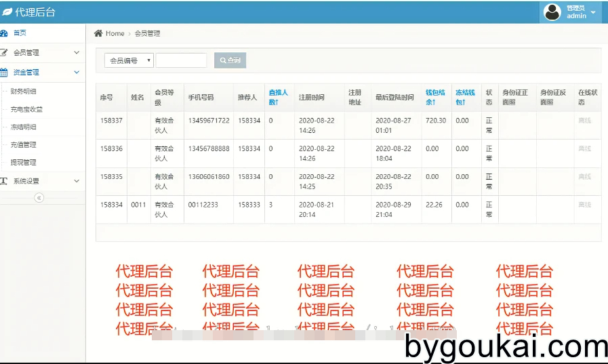This screenshot has height=364, width=608.
Task: Click the edit icon beside 会员管理
Action: 4,52
